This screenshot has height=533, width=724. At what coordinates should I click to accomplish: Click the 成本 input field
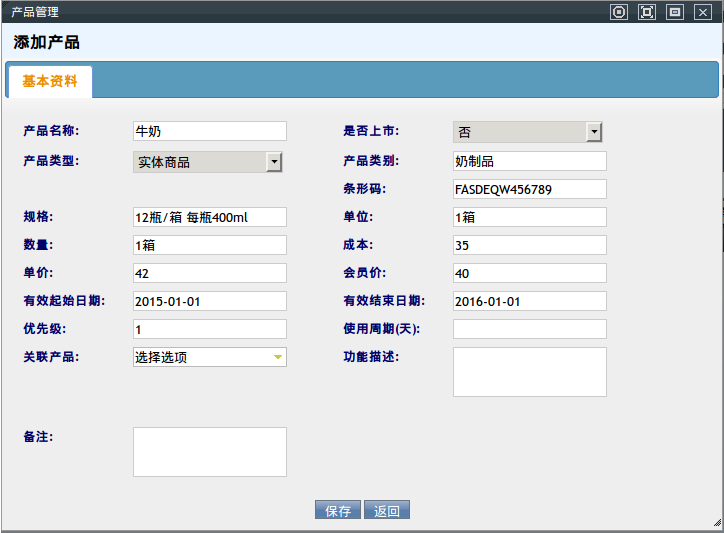[x=530, y=245]
